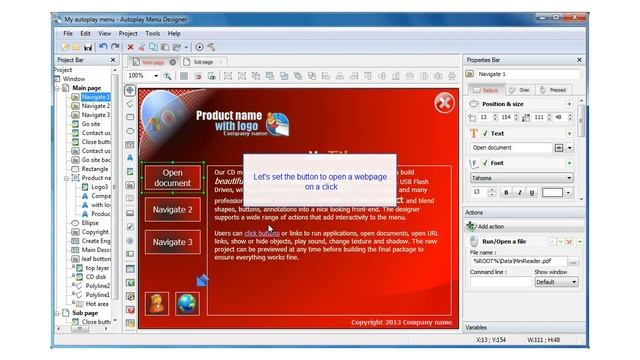Select the ellipse shape tool

(130, 131)
